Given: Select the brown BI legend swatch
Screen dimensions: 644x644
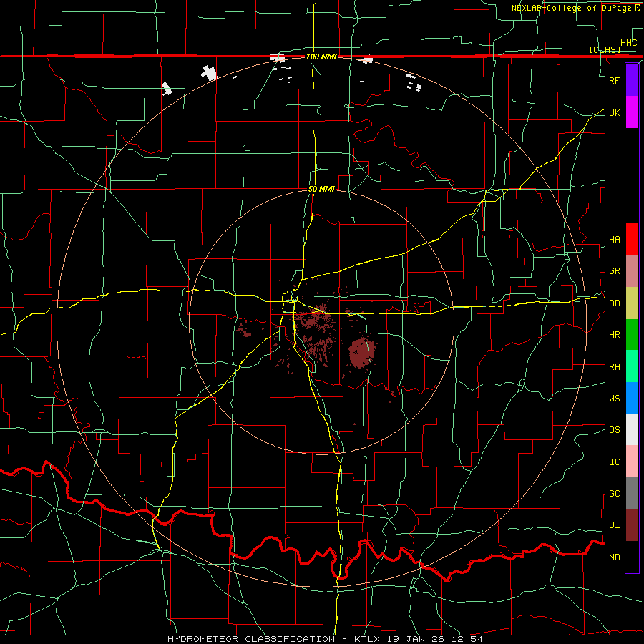Looking at the screenshot, I should [632, 525].
